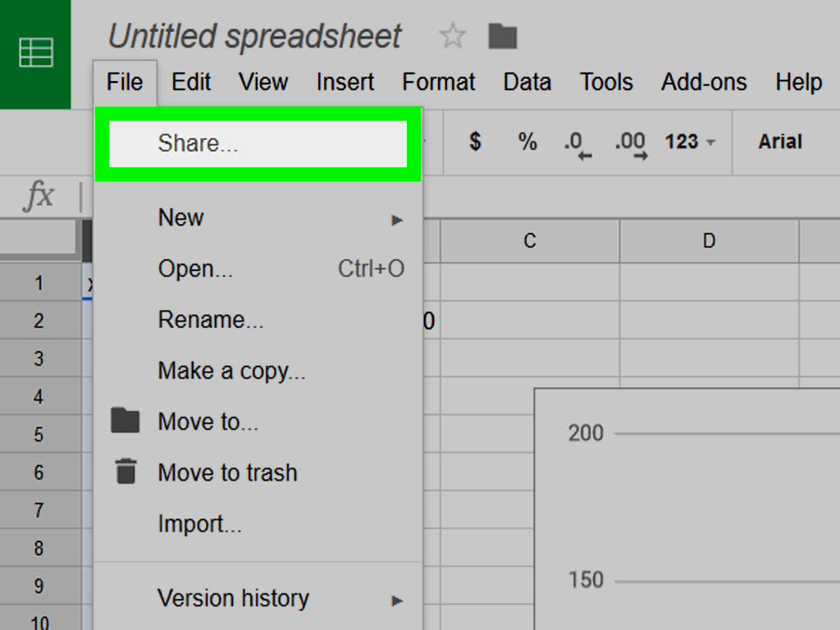Click the folder icon beside the spreadsheet title
This screenshot has width=840, height=630.
tap(502, 36)
